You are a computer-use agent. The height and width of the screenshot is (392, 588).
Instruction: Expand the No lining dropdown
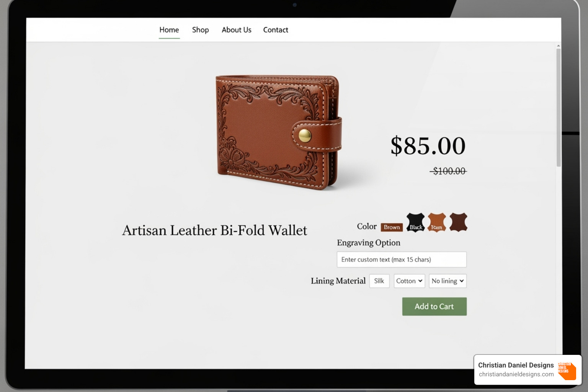(448, 281)
